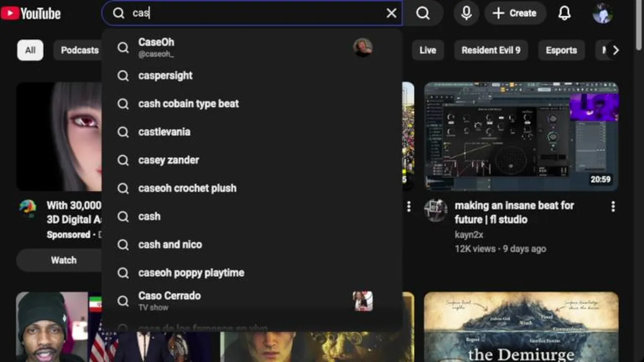Select the All filter chip
The width and height of the screenshot is (644, 362).
[x=30, y=50]
